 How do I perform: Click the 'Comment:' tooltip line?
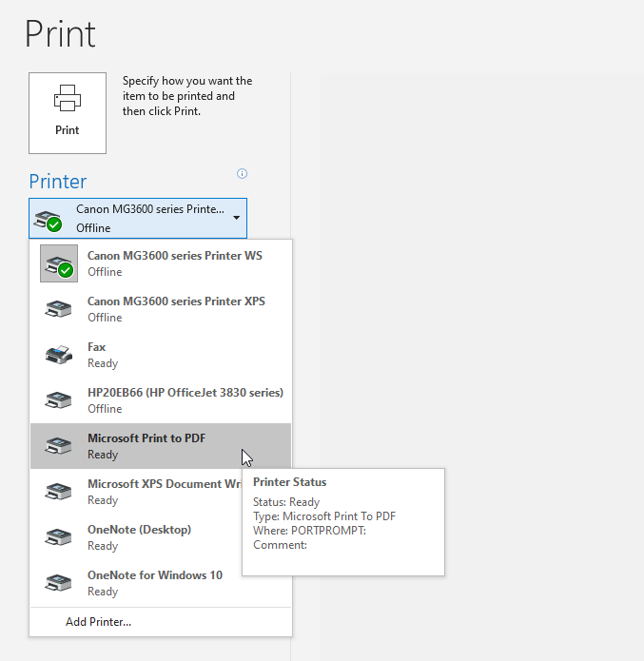[280, 545]
